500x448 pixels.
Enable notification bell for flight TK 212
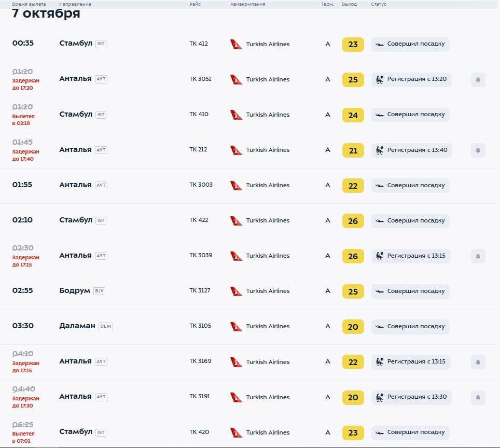(478, 150)
